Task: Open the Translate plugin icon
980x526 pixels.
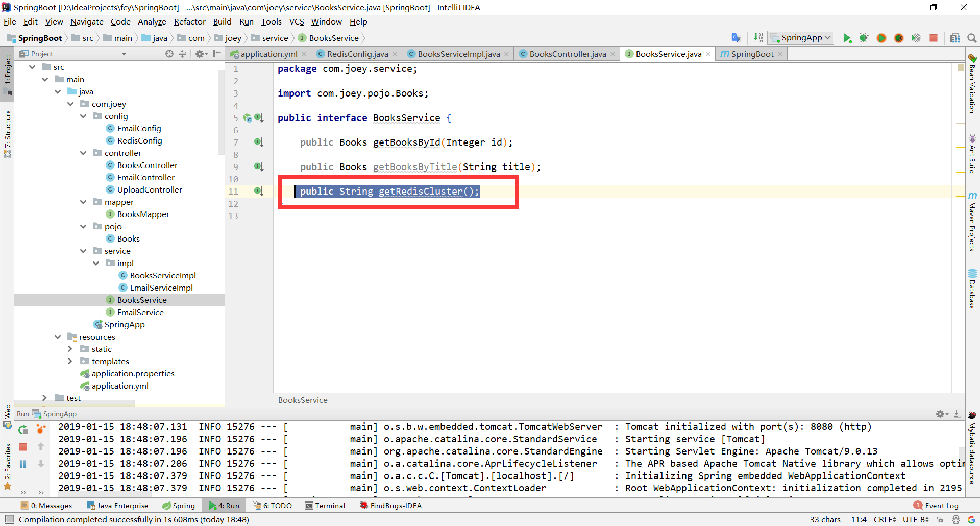Action: point(736,38)
